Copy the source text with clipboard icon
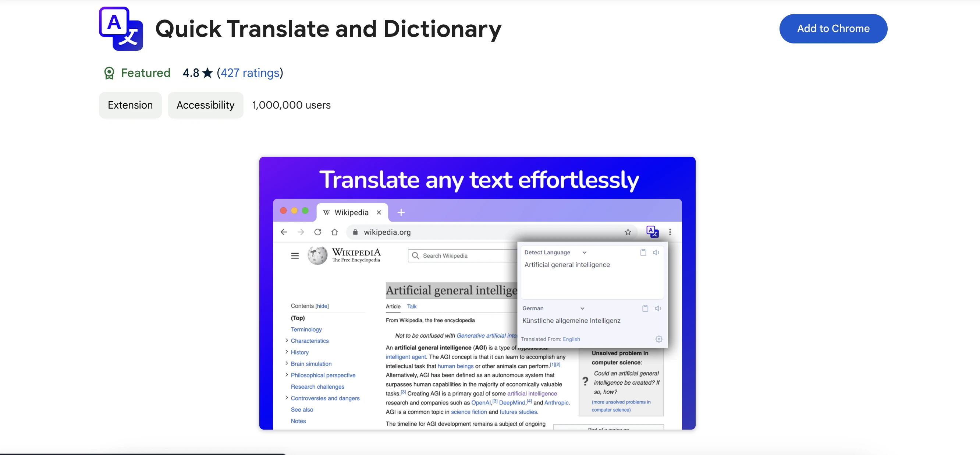980x455 pixels. coord(643,253)
